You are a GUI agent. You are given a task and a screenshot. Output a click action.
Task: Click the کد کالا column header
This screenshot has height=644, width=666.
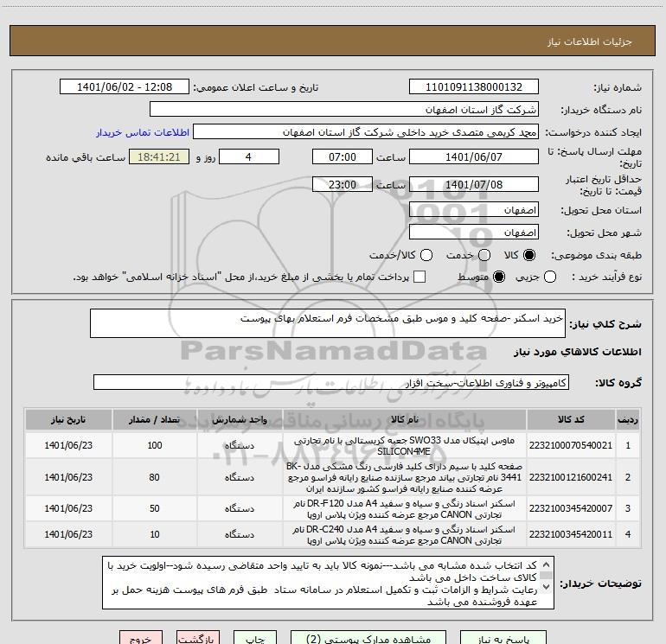[x=571, y=419]
